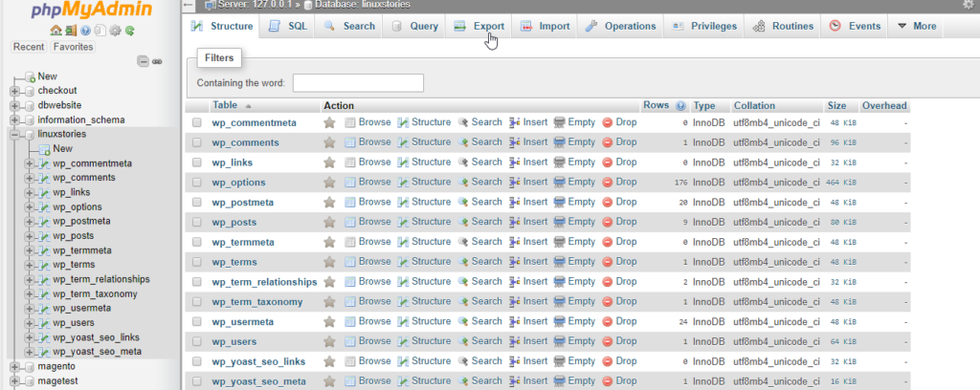
Task: Click favorite star for wp_commentmeta
Action: [x=329, y=123]
